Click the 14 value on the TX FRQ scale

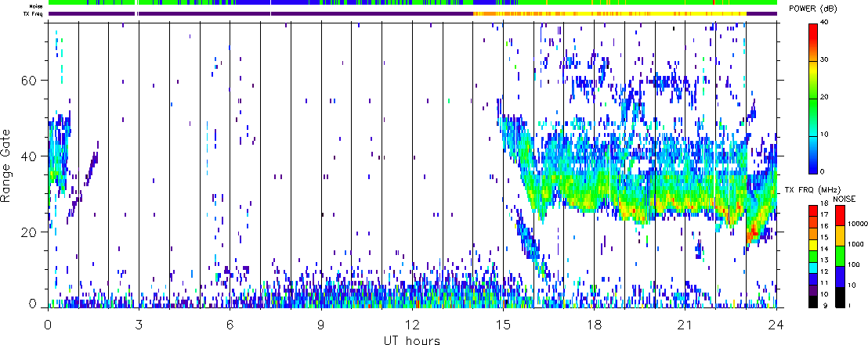tap(824, 249)
